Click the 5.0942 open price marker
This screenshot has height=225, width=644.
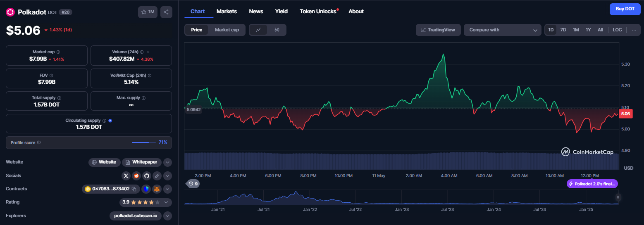click(x=193, y=110)
